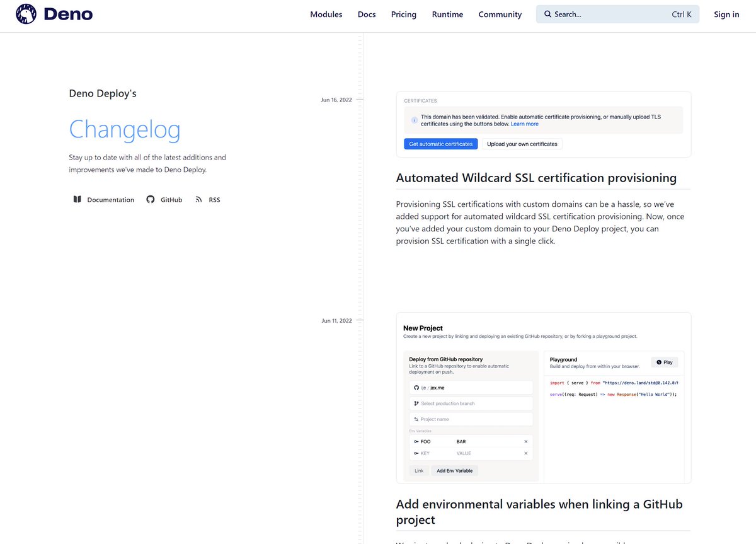The image size is (756, 544).
Task: Remove the FOO BAR variable with X
Action: click(526, 441)
